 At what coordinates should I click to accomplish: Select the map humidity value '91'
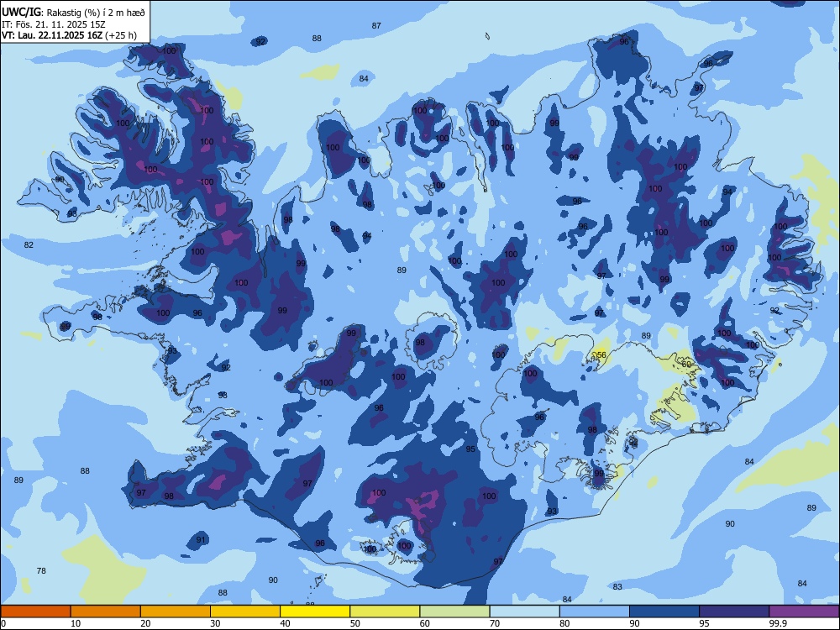[201, 539]
